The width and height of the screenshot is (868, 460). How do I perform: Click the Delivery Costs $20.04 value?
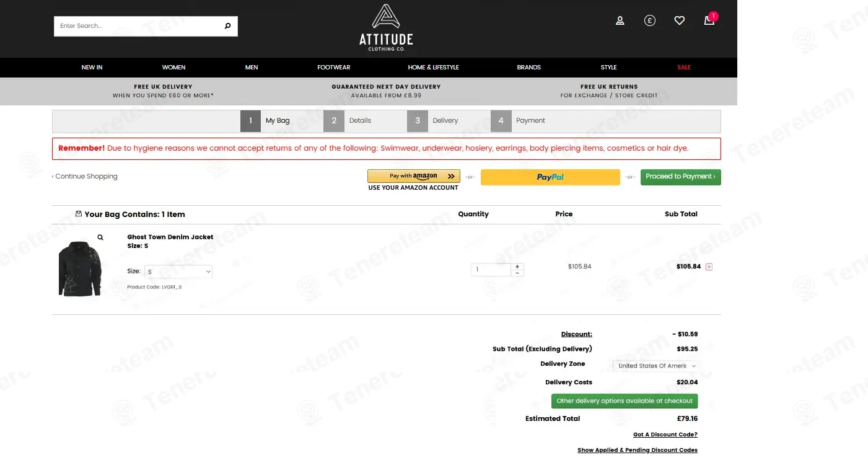[x=687, y=383]
